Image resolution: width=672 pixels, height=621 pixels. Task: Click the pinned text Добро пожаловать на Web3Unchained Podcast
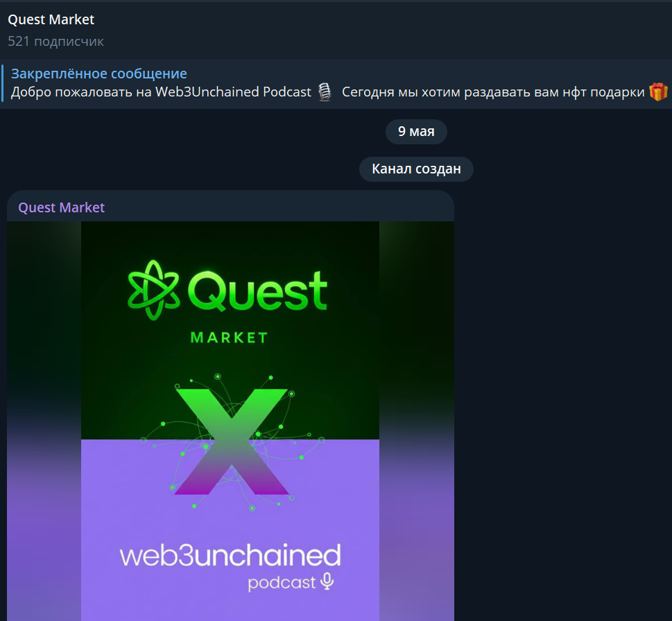(161, 92)
